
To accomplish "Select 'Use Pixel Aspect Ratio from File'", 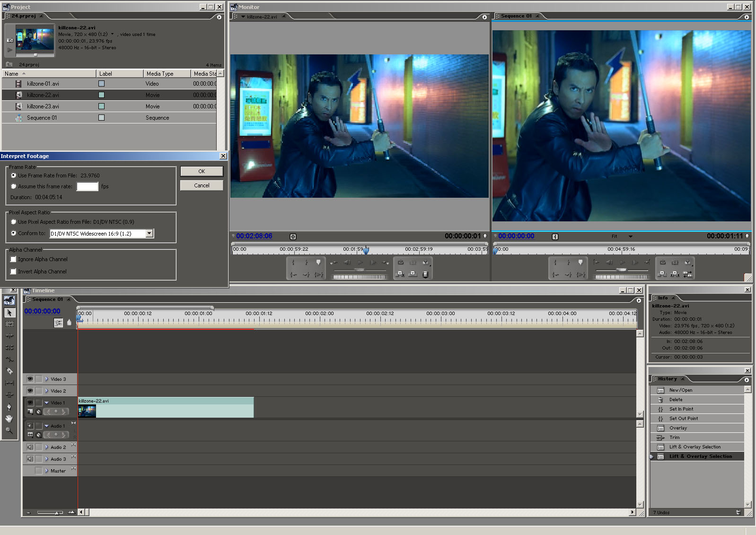I will (x=13, y=222).
